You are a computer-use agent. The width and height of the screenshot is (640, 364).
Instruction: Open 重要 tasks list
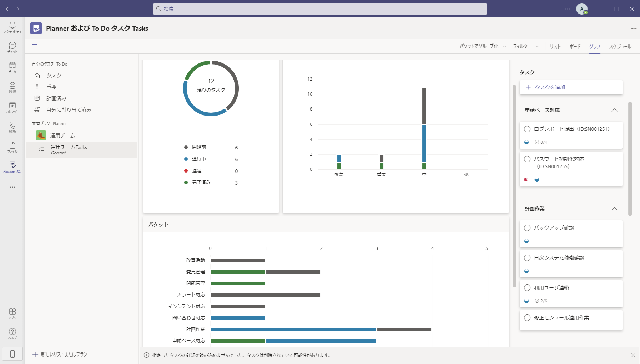pyautogui.click(x=82, y=87)
